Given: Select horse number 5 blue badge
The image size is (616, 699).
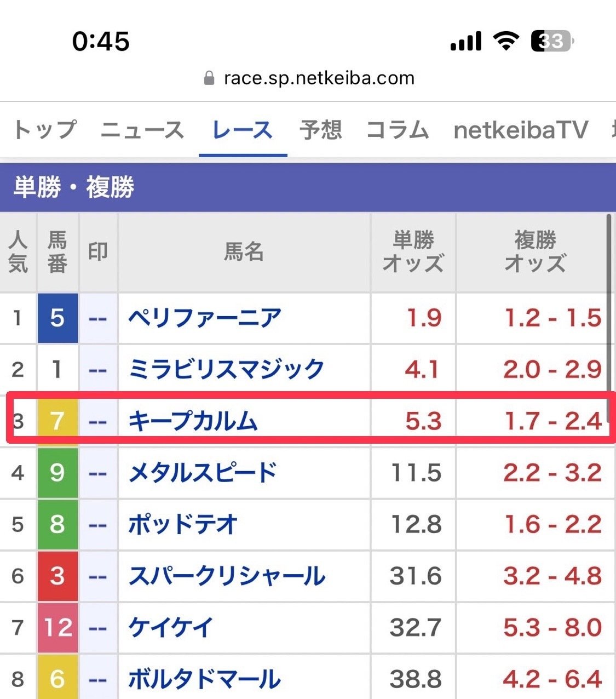Looking at the screenshot, I should click(x=57, y=318).
